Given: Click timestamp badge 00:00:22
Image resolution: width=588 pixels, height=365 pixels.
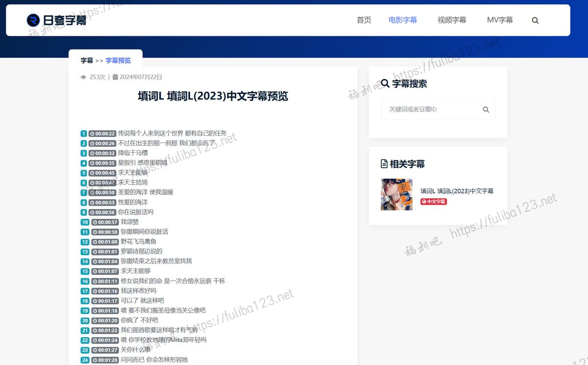Looking at the screenshot, I should pos(102,133).
